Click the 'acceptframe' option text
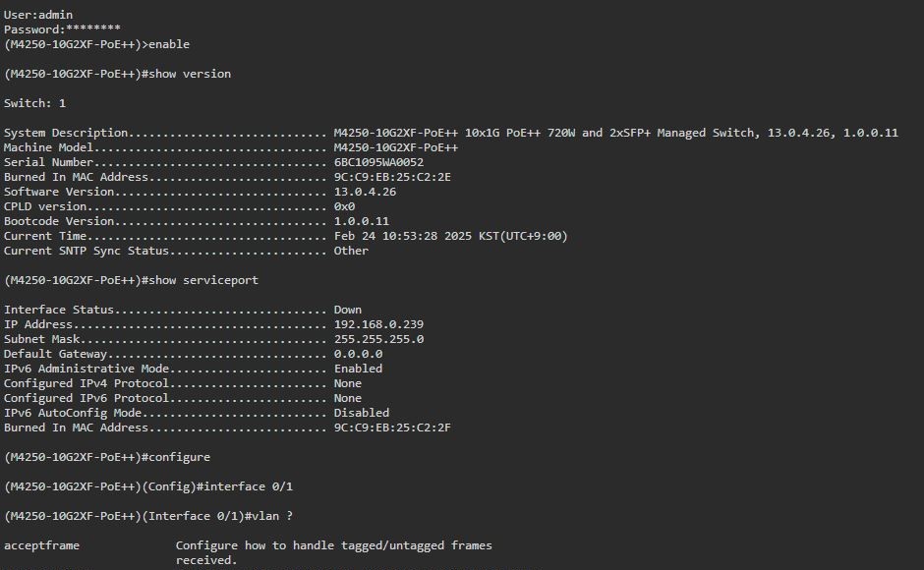 click(41, 545)
